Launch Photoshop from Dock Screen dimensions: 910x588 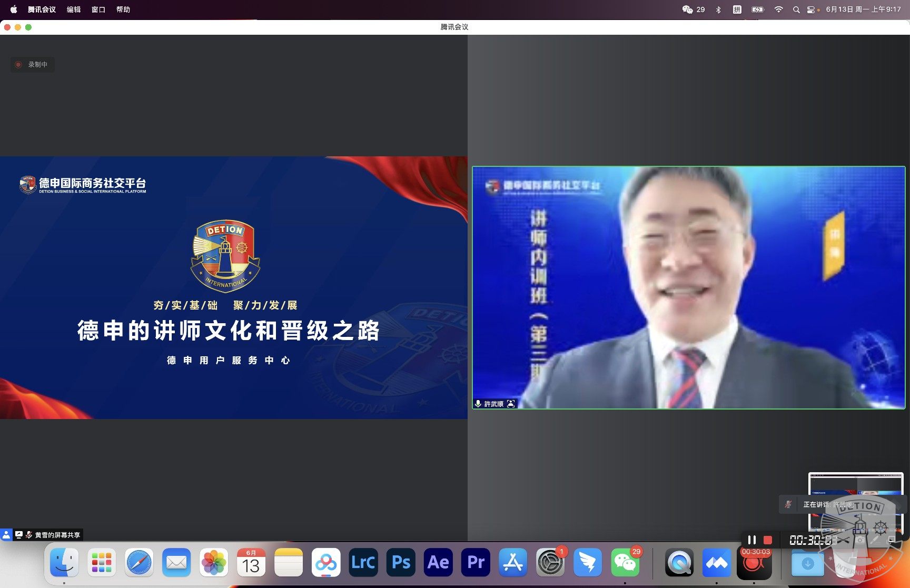click(x=401, y=563)
